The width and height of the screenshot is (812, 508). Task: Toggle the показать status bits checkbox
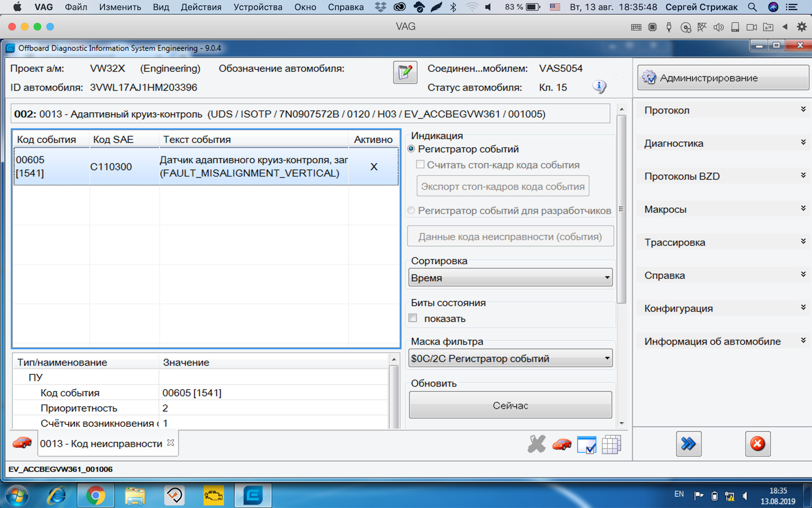point(413,318)
